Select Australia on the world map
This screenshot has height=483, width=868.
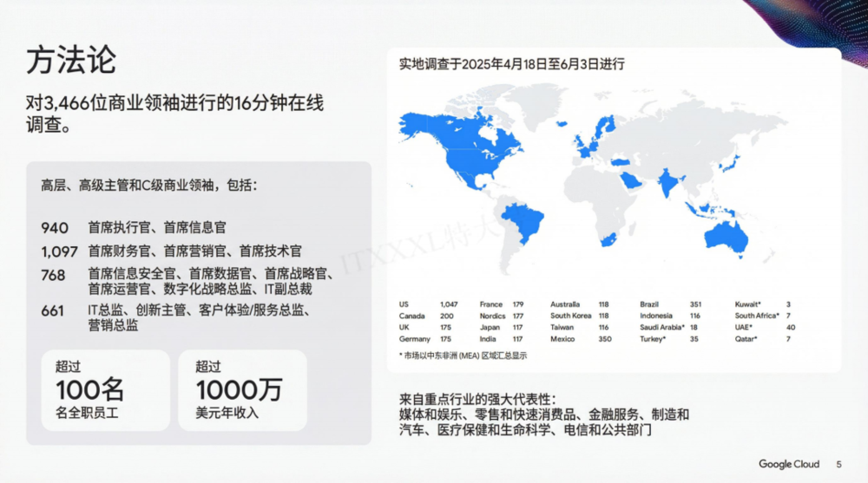(x=726, y=234)
